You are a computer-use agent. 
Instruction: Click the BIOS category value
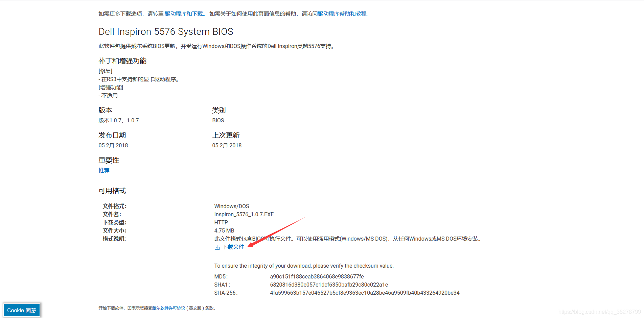[218, 121]
